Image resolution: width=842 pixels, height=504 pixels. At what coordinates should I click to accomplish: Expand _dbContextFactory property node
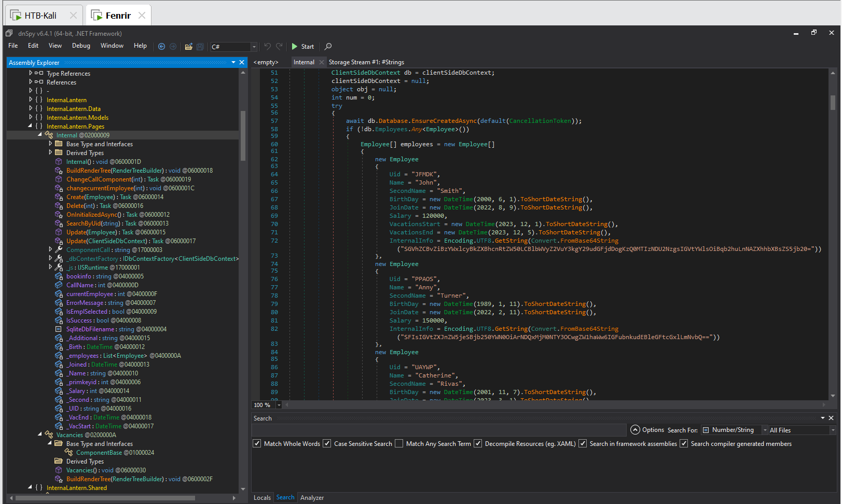[50, 258]
